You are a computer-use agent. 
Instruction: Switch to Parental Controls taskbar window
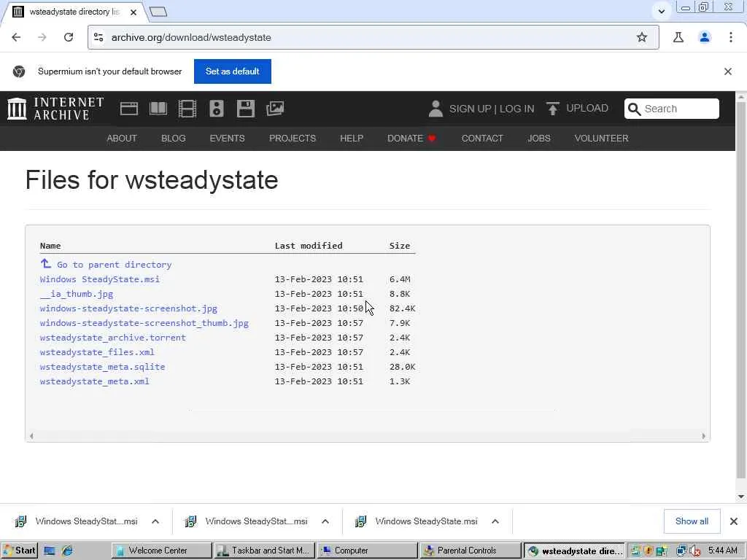tap(471, 551)
